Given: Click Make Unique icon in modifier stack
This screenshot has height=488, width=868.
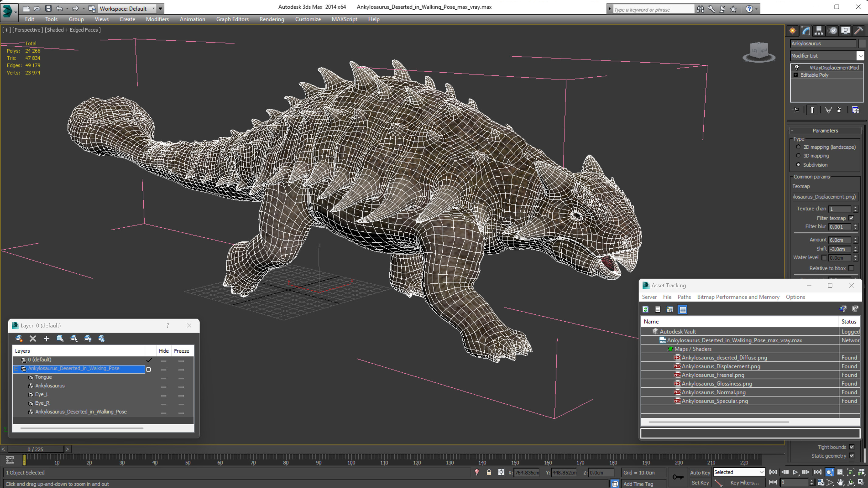Looking at the screenshot, I should [828, 110].
